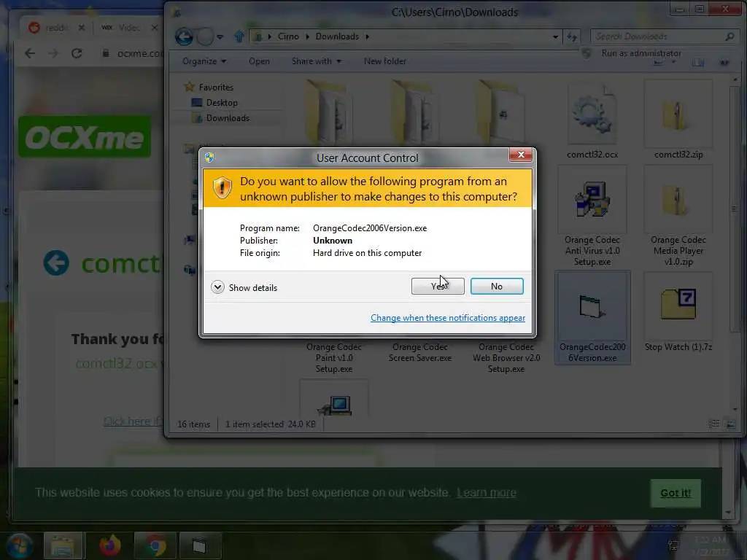The height and width of the screenshot is (560, 747).
Task: Click the Explorer up-arrow navigation icon
Action: pos(239,36)
